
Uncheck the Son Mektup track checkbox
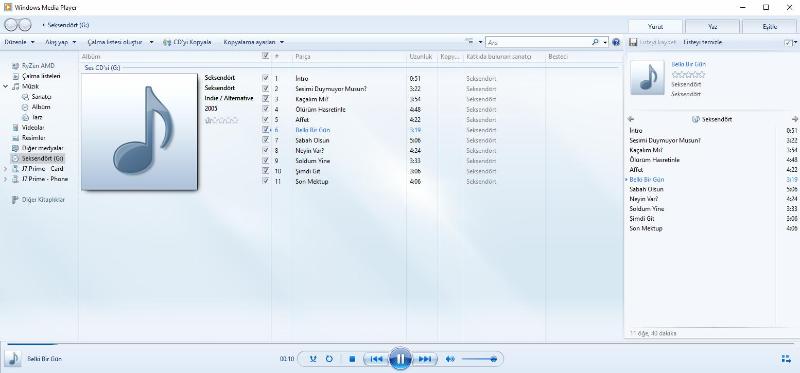click(x=265, y=181)
